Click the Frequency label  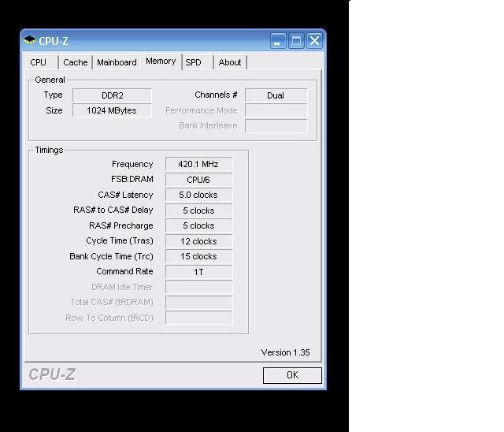(132, 164)
